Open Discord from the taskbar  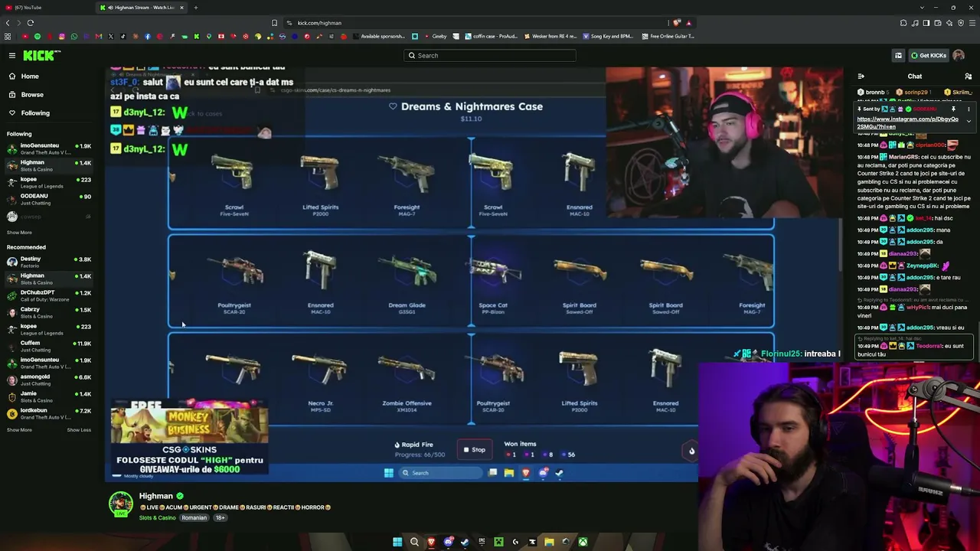pyautogui.click(x=448, y=542)
